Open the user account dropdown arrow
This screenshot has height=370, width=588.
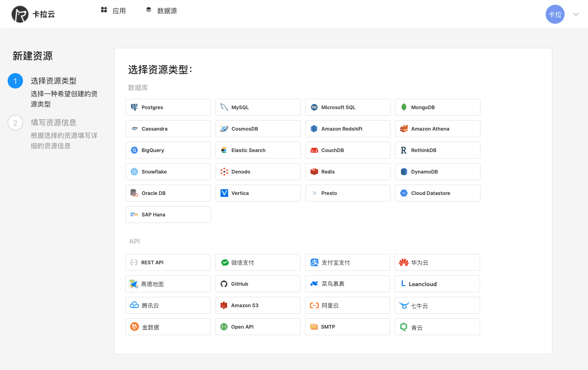[x=576, y=14]
